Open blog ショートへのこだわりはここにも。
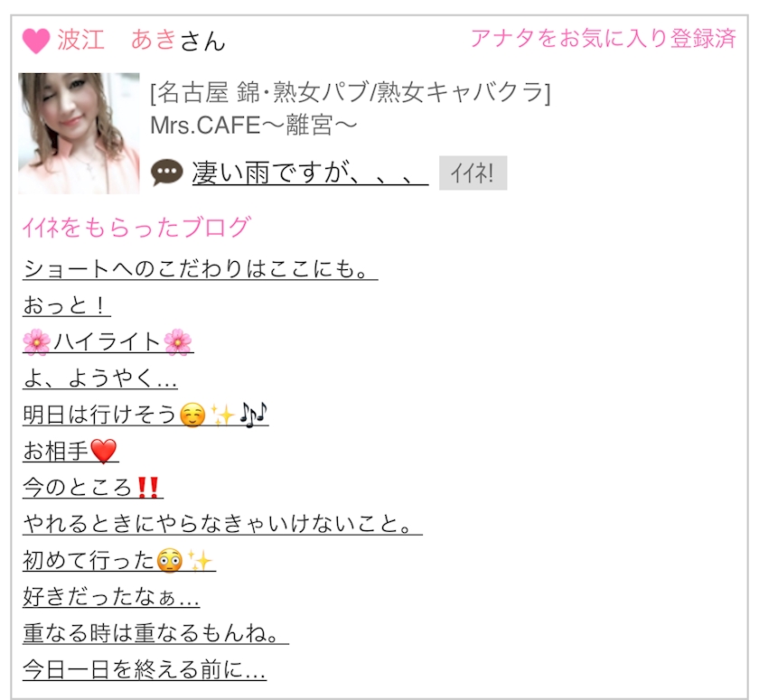The width and height of the screenshot is (759, 700). tap(200, 268)
